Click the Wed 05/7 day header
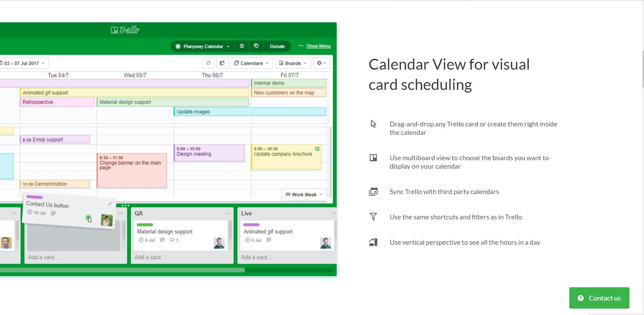The height and width of the screenshot is (315, 644). [135, 75]
